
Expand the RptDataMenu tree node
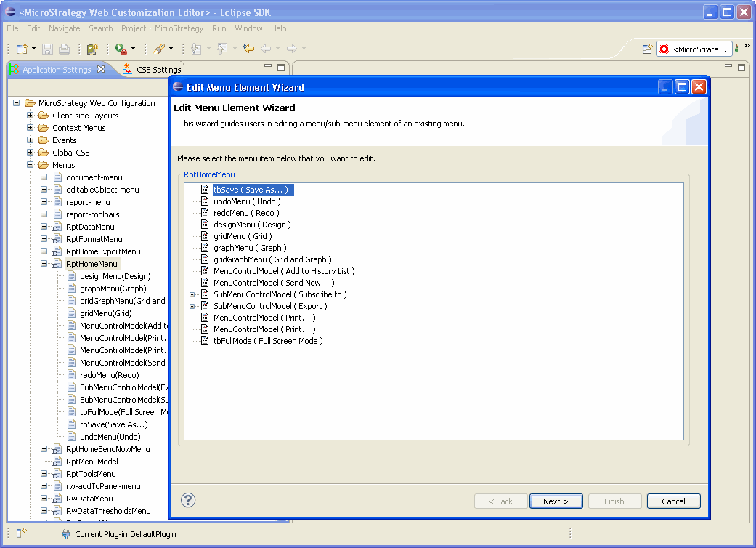44,226
